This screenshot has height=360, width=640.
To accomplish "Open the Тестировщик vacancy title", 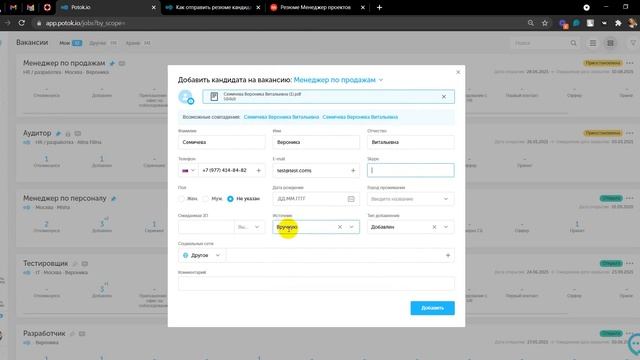I will (x=45, y=263).
